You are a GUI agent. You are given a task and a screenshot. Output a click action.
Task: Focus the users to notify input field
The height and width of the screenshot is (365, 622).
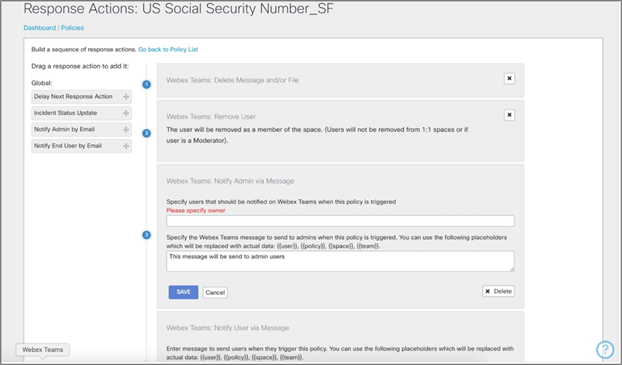[x=340, y=221]
